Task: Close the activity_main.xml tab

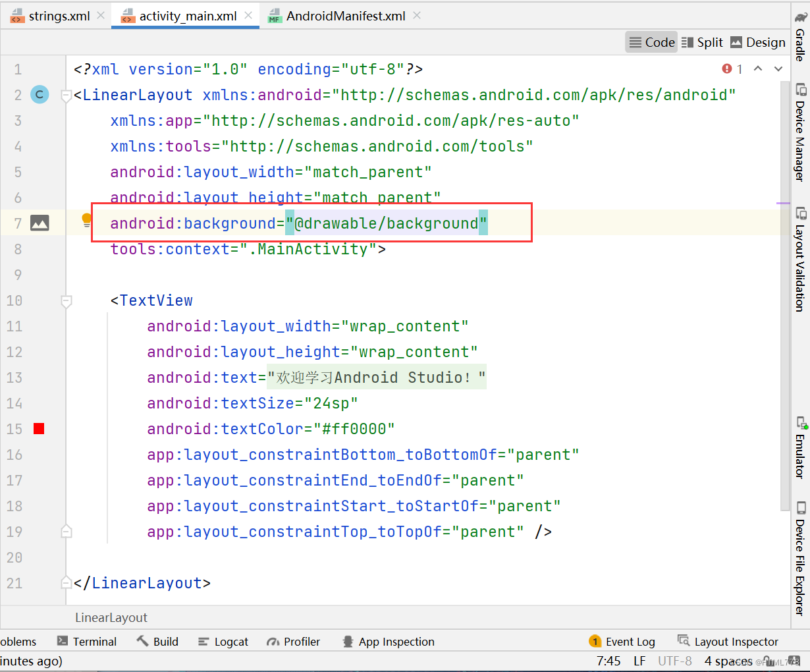Action: [x=248, y=15]
